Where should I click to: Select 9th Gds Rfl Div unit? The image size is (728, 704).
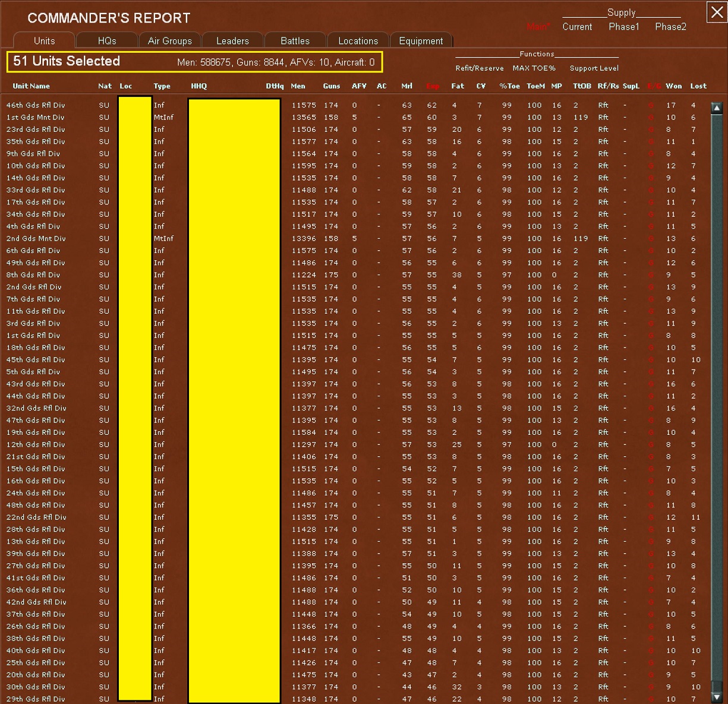pyautogui.click(x=33, y=153)
